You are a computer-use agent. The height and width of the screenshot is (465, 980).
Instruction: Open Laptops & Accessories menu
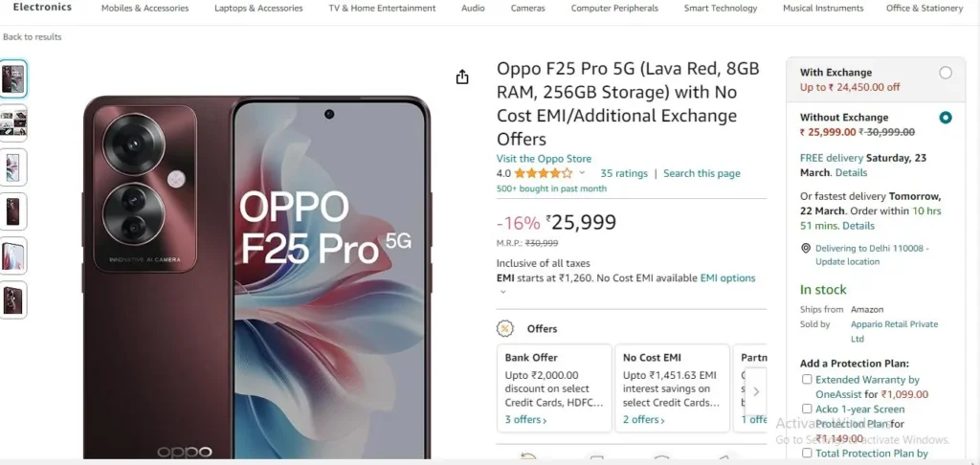pyautogui.click(x=258, y=8)
